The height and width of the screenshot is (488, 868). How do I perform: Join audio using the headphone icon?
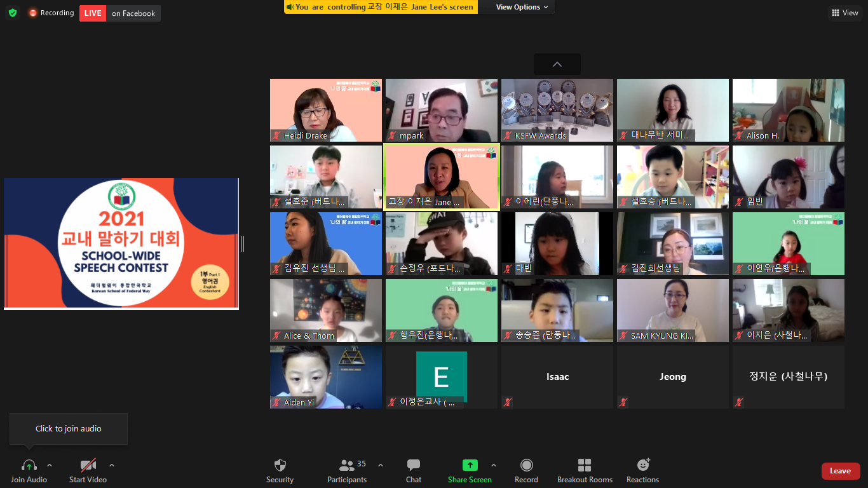click(x=29, y=466)
